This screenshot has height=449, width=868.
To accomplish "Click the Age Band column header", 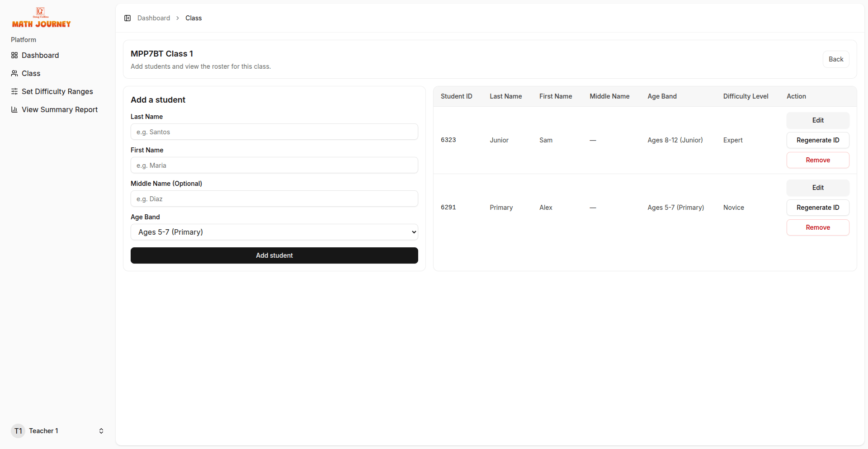I will tap(662, 96).
